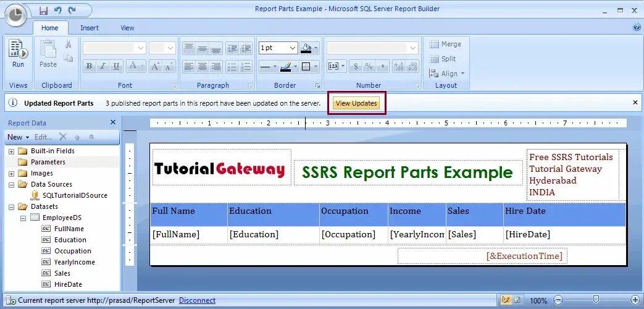644x309 pixels.
Task: Collapse the Data Sources folder
Action: (11, 185)
